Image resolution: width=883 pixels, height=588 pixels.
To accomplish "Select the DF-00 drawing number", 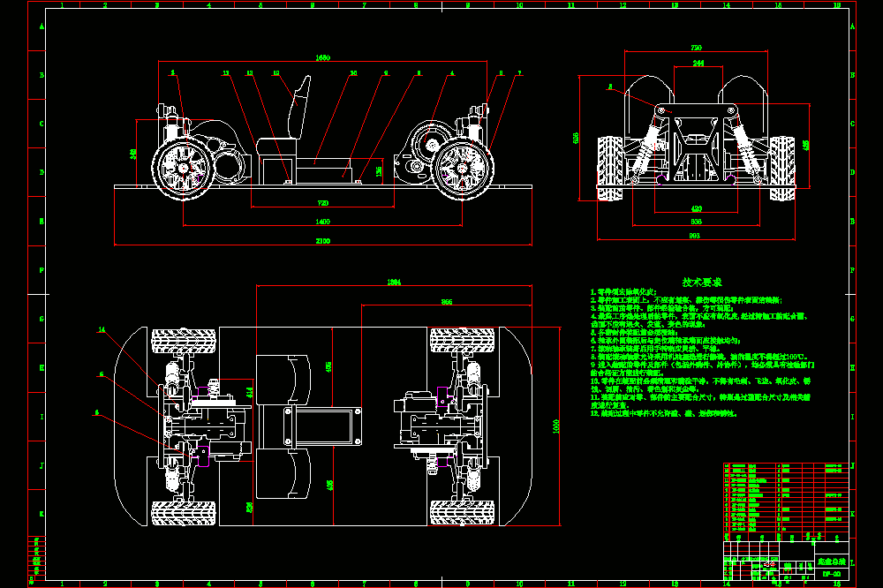I will coord(831,574).
